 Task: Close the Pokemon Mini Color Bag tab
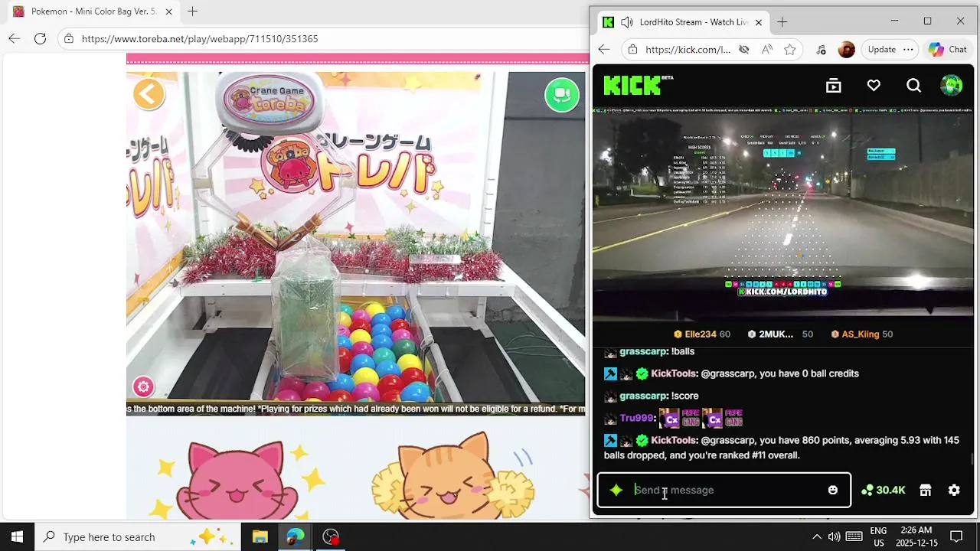[x=168, y=11]
